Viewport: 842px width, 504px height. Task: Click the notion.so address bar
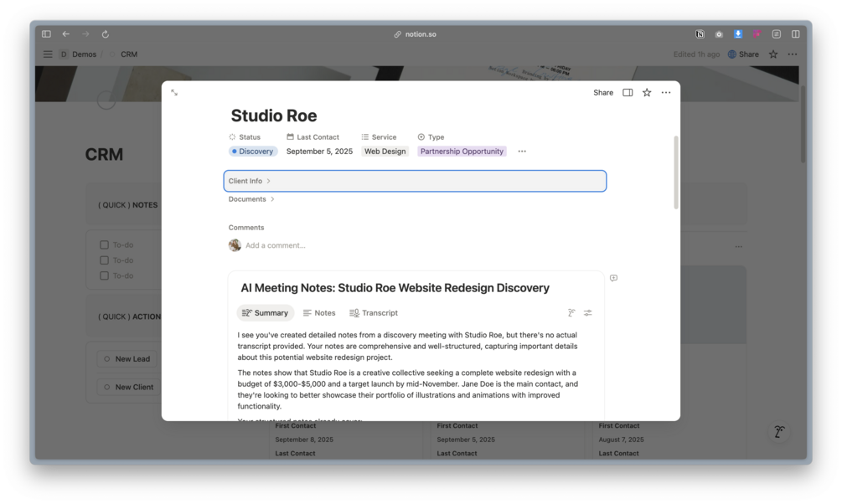pyautogui.click(x=415, y=33)
